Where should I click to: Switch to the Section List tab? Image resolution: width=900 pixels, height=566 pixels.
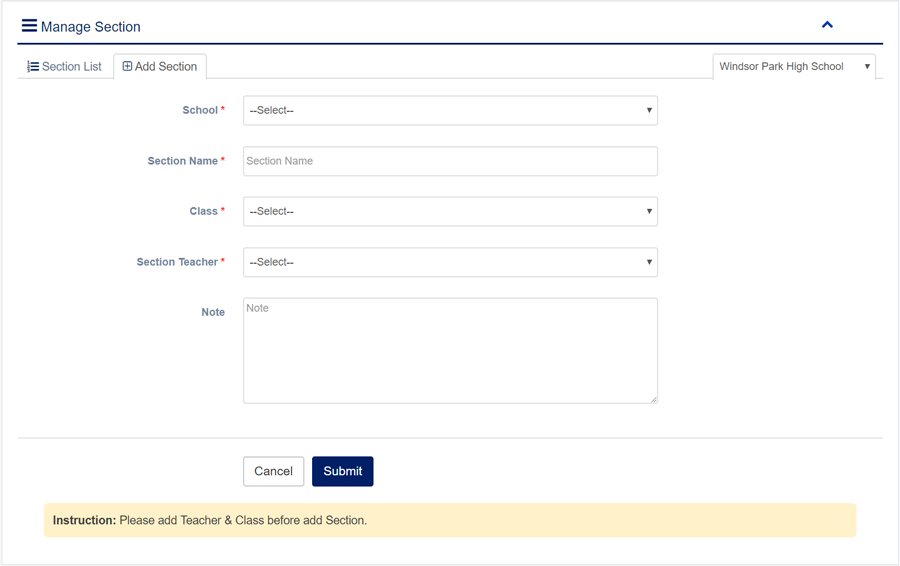(x=64, y=67)
